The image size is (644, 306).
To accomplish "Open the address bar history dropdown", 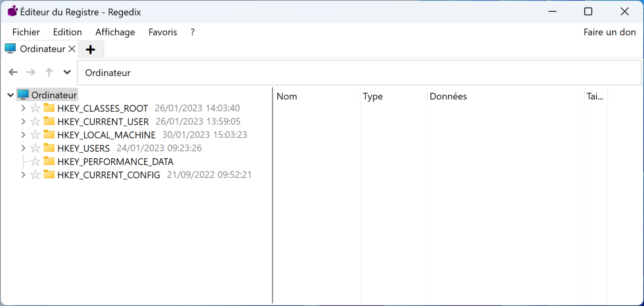I will click(x=67, y=72).
